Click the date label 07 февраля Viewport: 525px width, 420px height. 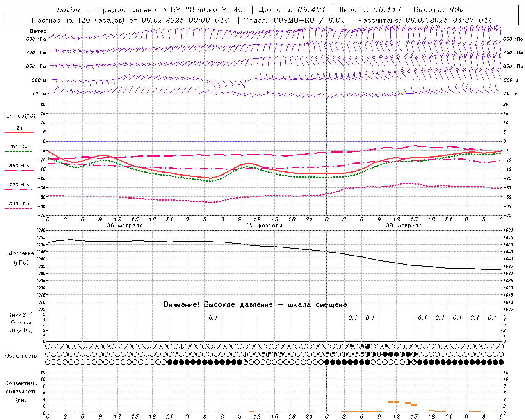click(264, 226)
